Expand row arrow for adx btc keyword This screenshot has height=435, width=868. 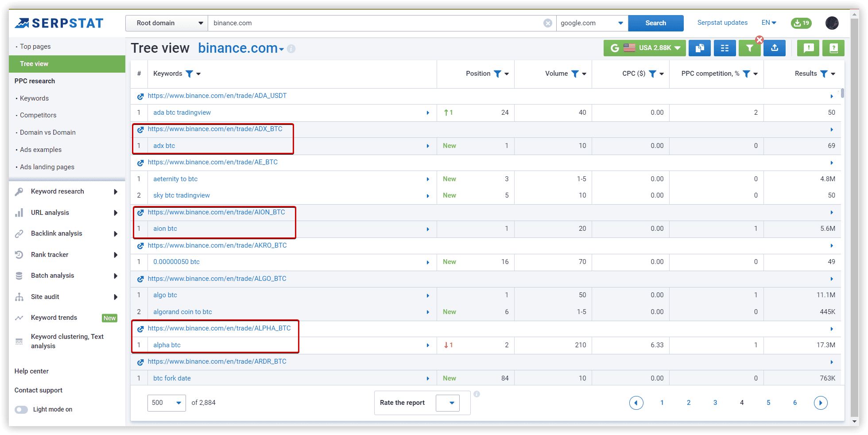tap(428, 146)
